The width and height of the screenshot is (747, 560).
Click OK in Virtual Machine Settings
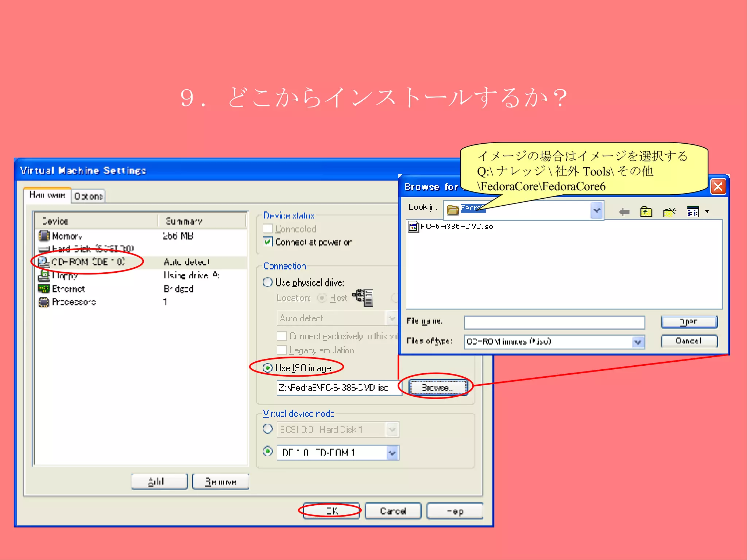coord(331,511)
